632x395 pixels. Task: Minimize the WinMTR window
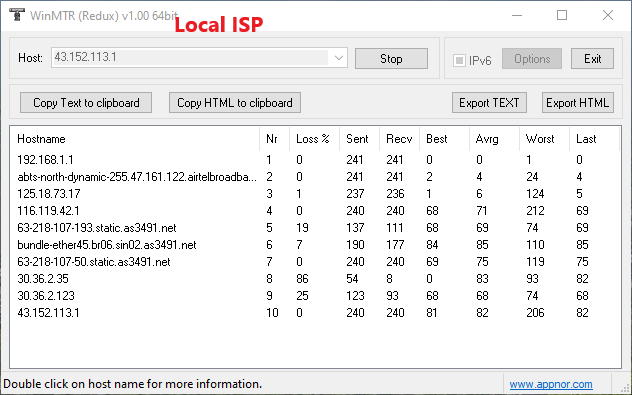click(x=517, y=15)
